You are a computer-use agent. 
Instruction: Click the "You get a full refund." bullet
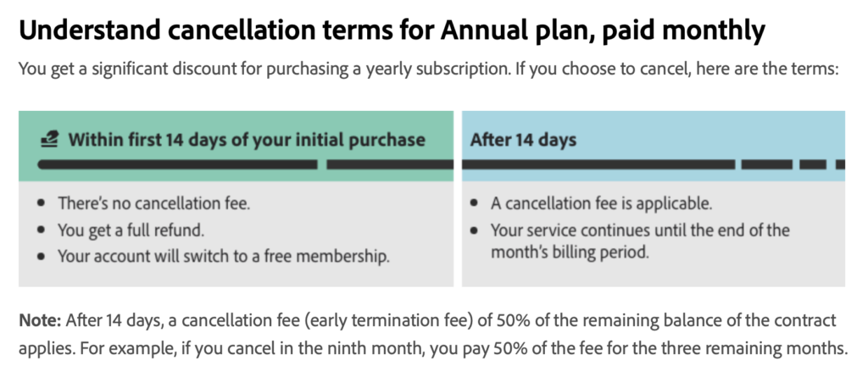[x=131, y=230]
